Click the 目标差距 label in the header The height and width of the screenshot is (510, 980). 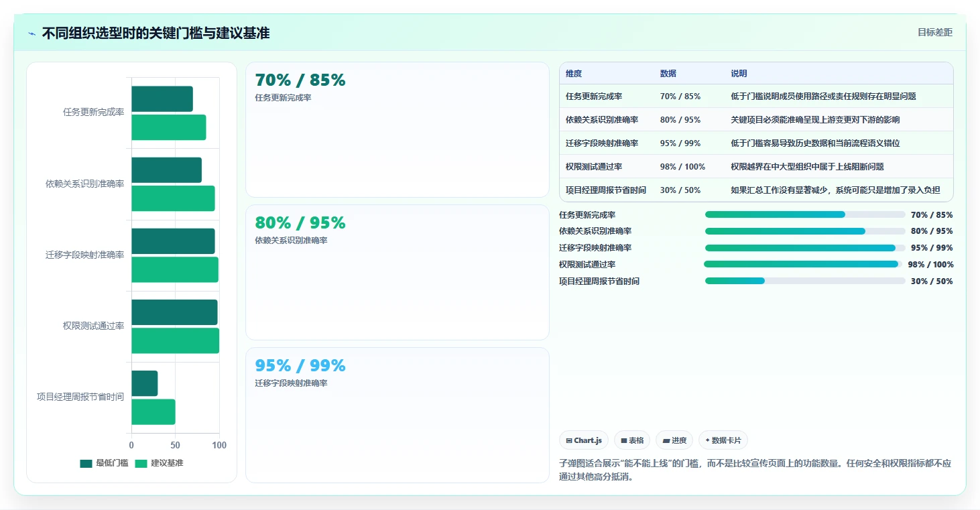934,32
